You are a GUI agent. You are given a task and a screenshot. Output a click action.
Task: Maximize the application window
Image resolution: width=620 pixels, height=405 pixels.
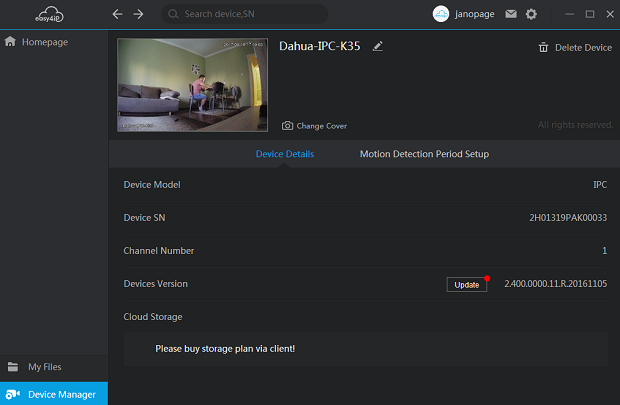tap(590, 15)
